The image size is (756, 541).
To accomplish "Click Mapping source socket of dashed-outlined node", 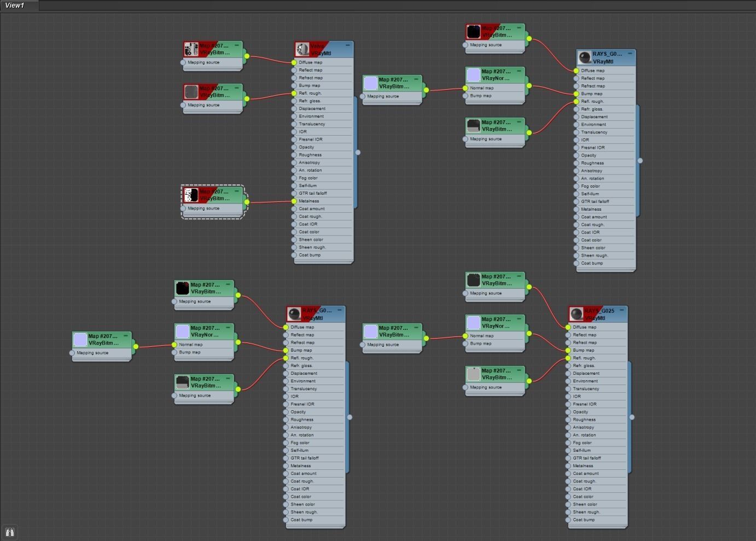I will pyautogui.click(x=183, y=208).
